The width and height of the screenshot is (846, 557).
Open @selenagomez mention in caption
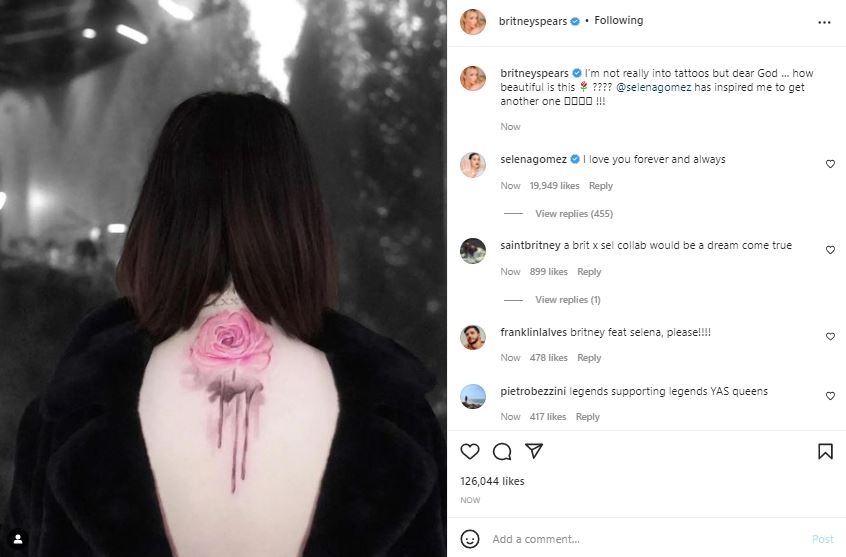[x=653, y=87]
